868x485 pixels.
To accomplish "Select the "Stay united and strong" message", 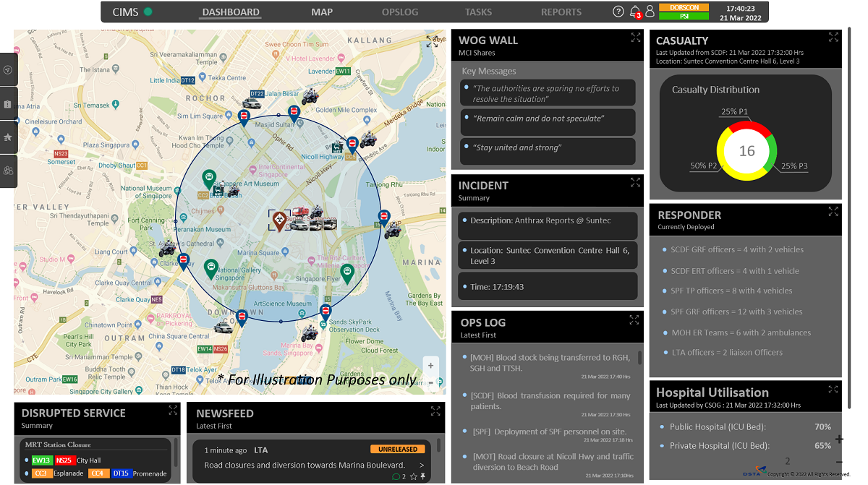I will (x=548, y=151).
